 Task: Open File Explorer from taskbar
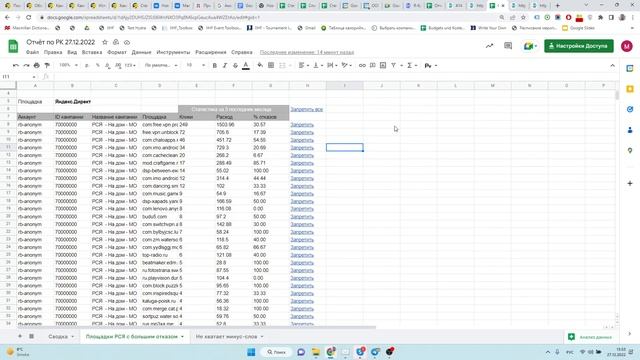[316, 352]
